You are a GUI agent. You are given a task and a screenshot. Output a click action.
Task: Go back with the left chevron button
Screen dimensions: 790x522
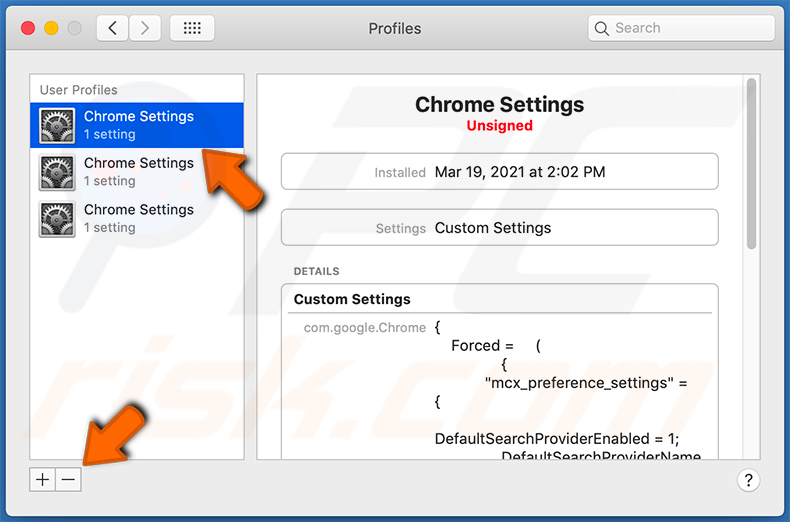[x=112, y=28]
